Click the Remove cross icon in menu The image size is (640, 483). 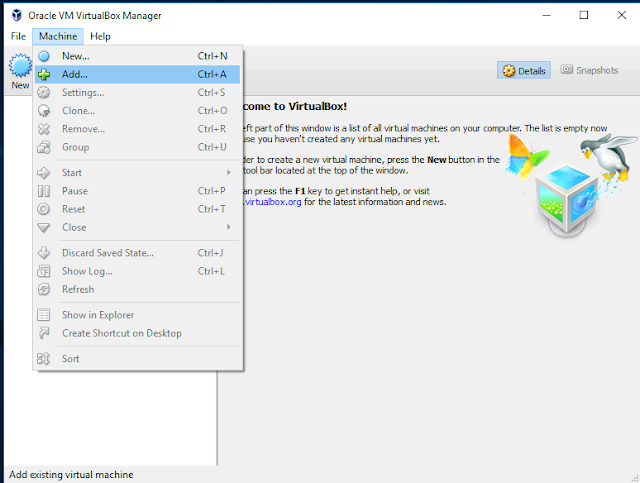44,129
